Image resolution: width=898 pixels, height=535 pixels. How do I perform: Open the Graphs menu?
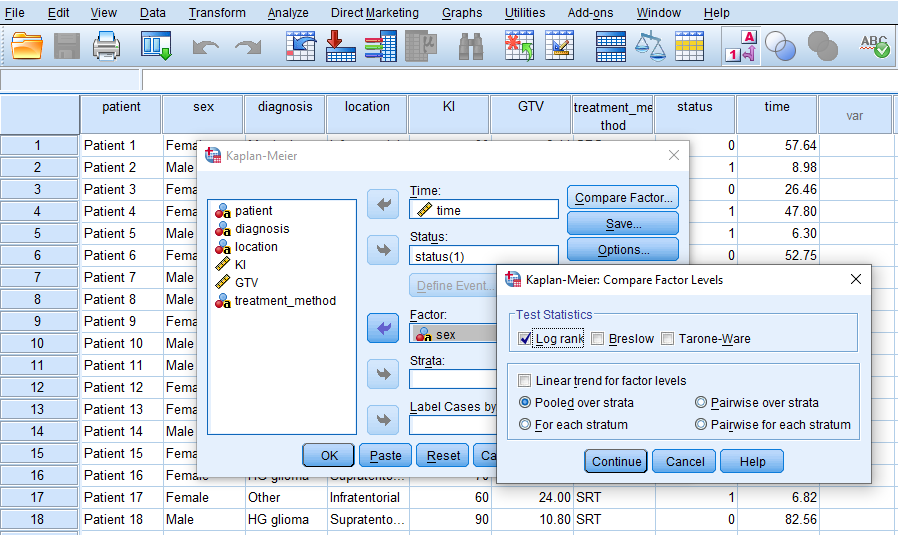tap(462, 13)
